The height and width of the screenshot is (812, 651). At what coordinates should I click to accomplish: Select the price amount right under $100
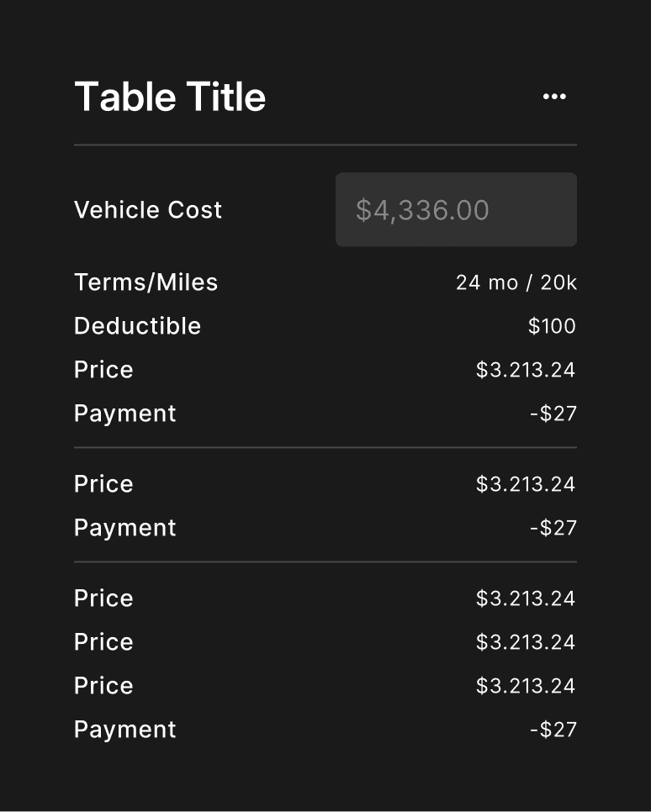click(x=526, y=370)
